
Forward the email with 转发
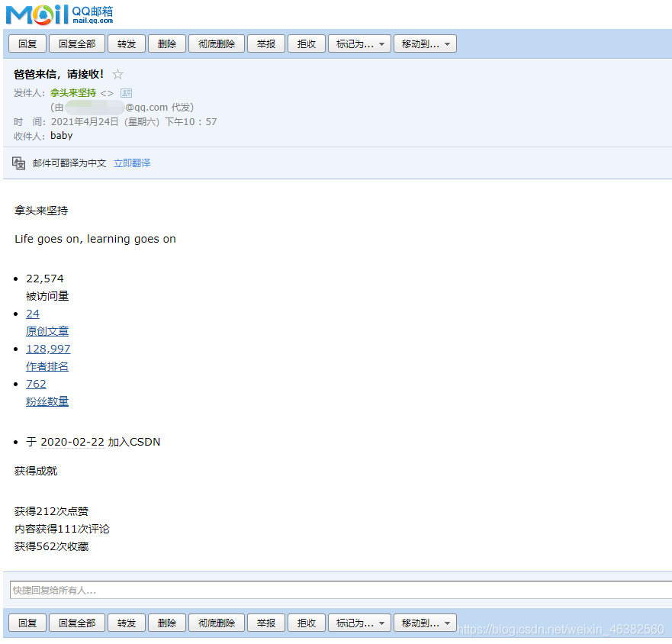[126, 43]
